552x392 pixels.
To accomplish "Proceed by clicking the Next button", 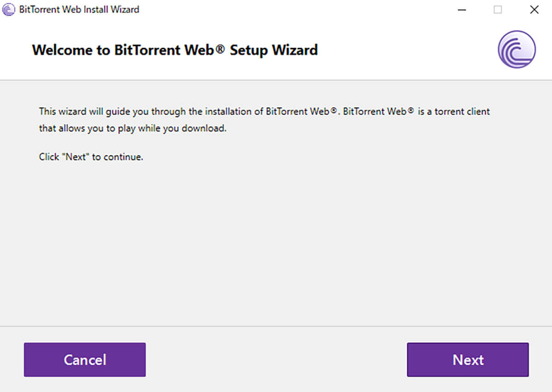I will (468, 359).
